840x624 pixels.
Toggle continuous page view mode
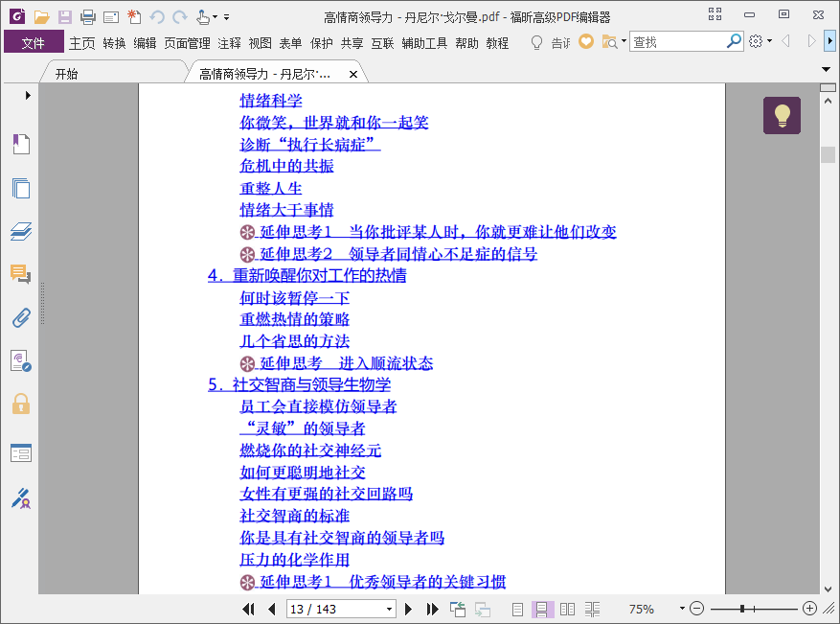pos(541,609)
